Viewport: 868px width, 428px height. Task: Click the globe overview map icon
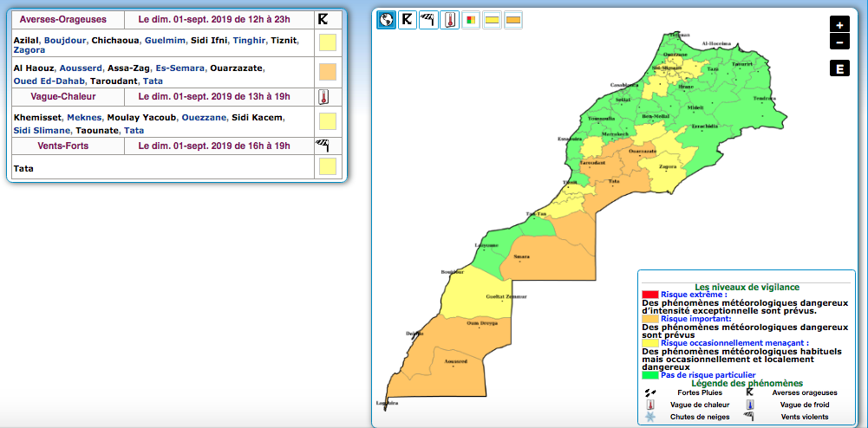pyautogui.click(x=386, y=20)
